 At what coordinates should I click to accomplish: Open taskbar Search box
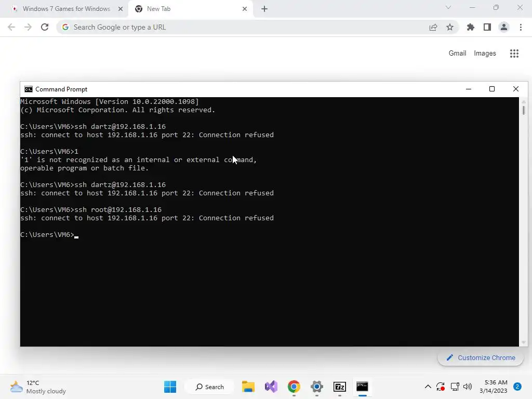[209, 387]
